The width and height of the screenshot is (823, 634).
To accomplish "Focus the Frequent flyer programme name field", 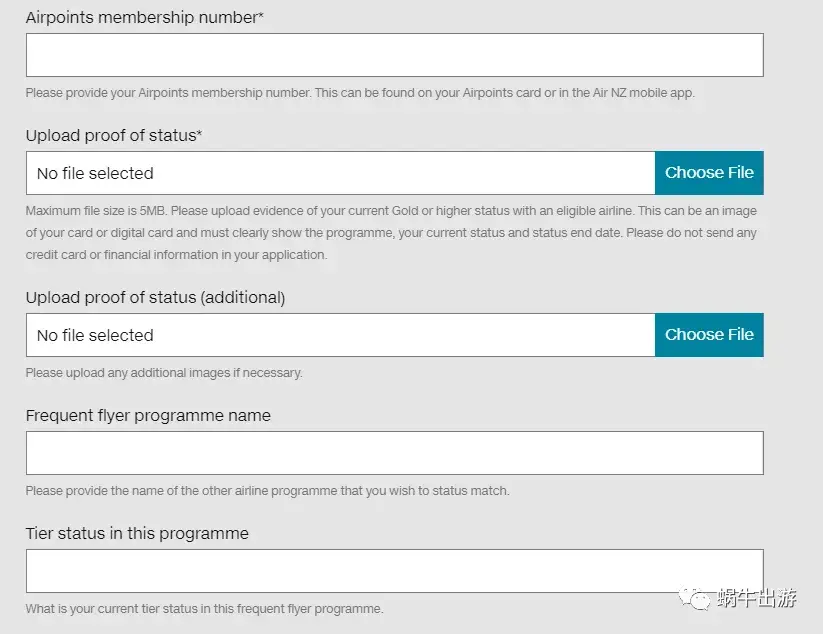I will [x=395, y=453].
